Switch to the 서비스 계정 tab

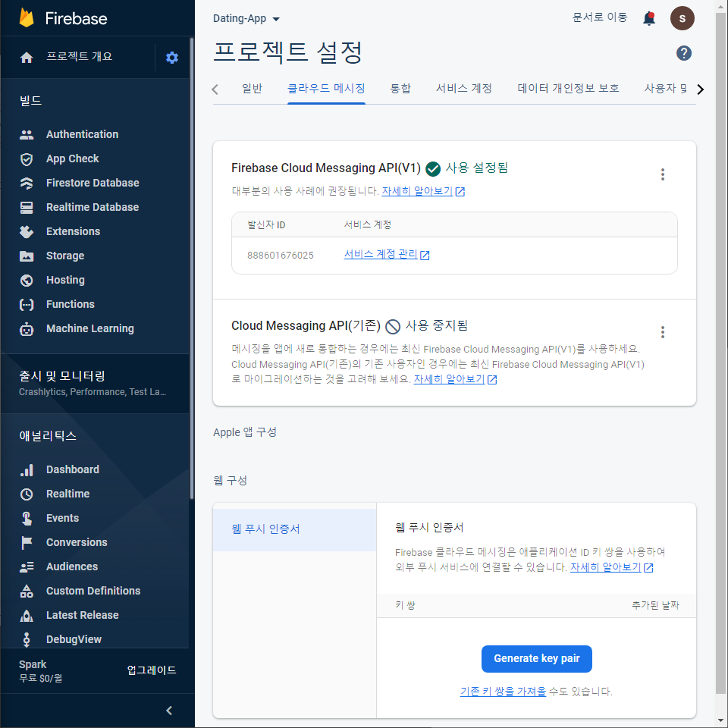pyautogui.click(x=463, y=88)
